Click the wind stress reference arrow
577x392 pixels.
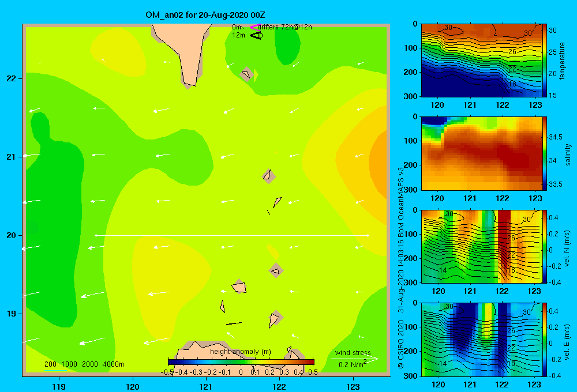click(354, 359)
